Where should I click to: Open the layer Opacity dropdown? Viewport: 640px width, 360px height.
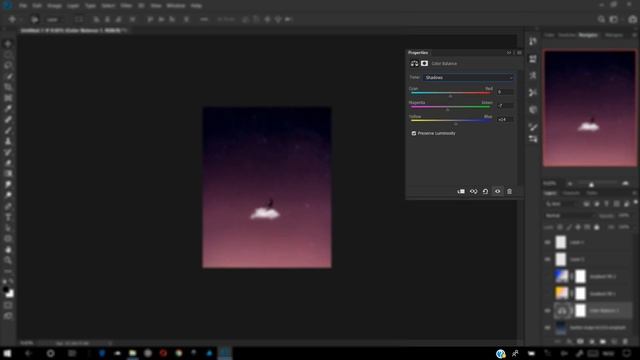[624, 216]
